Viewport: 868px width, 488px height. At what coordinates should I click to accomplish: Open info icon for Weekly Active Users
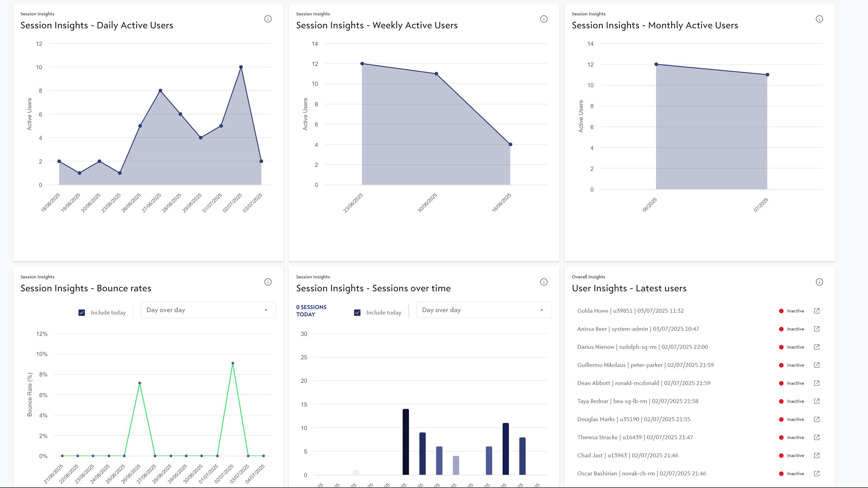[x=544, y=19]
